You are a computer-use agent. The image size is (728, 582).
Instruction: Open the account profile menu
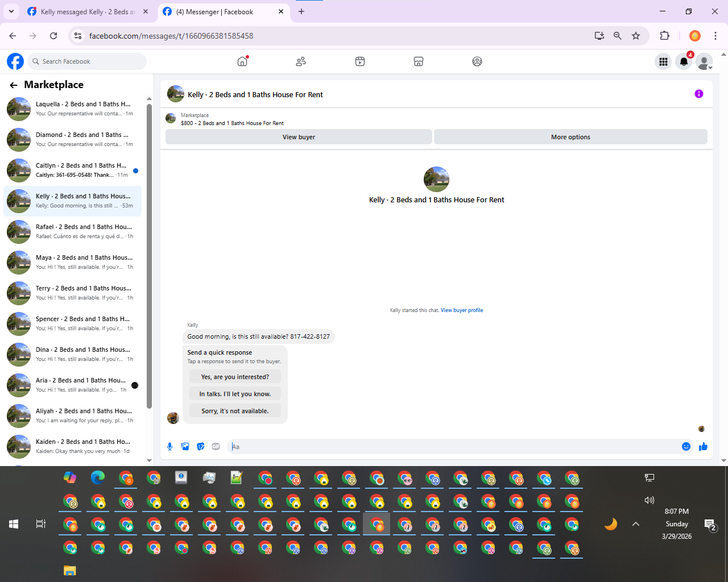tap(704, 61)
